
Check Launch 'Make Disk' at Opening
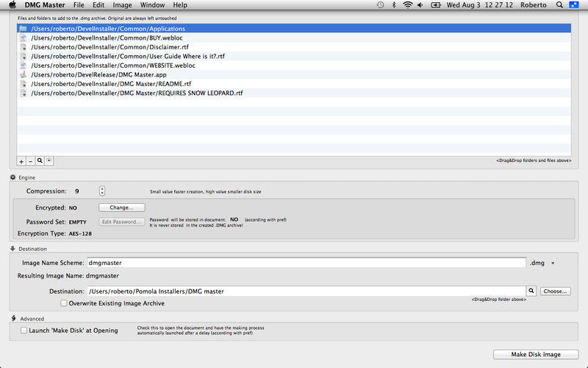24,330
